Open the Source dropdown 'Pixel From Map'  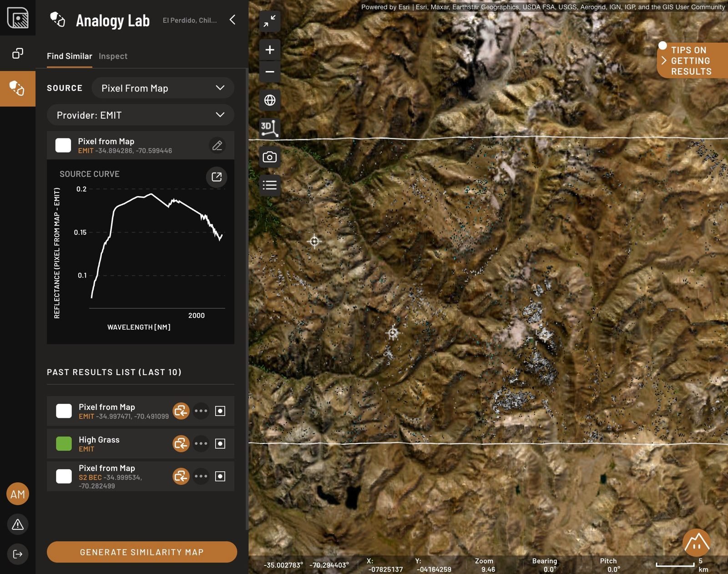[x=163, y=88]
